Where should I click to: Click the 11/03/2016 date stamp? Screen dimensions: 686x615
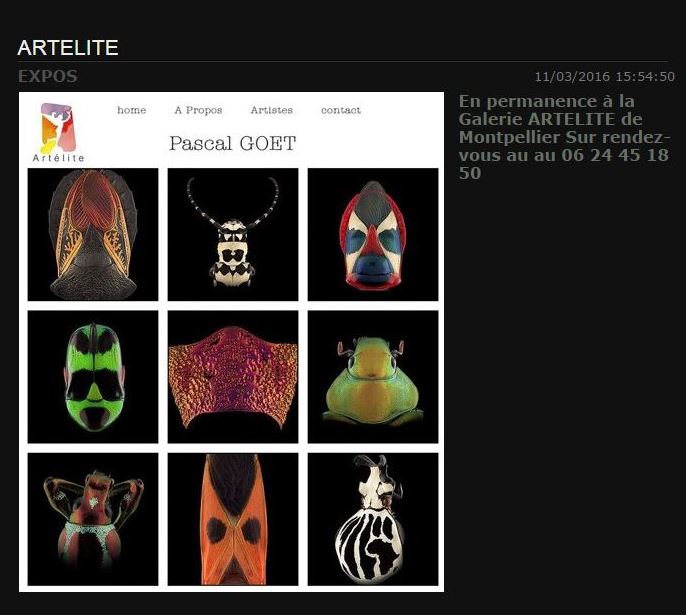coord(572,77)
